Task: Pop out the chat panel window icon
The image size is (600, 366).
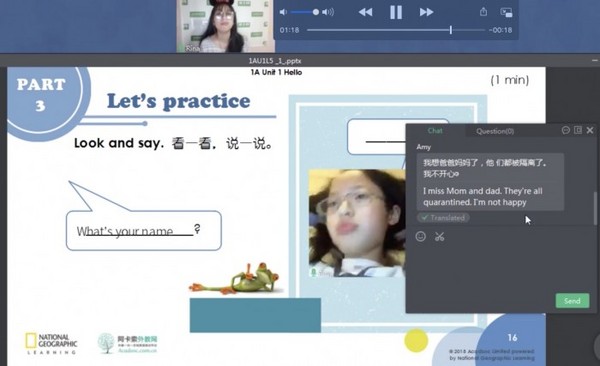Action: pyautogui.click(x=578, y=130)
